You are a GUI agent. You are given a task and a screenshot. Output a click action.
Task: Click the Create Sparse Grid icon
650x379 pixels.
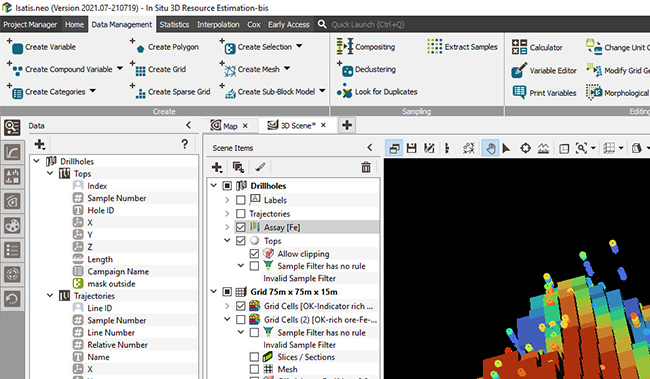click(x=140, y=93)
